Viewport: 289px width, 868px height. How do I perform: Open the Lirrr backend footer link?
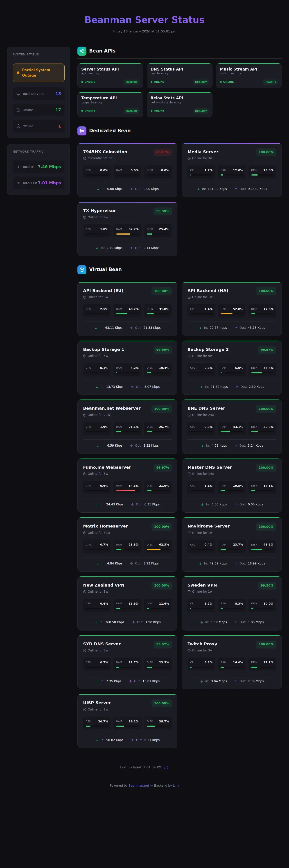(176, 786)
